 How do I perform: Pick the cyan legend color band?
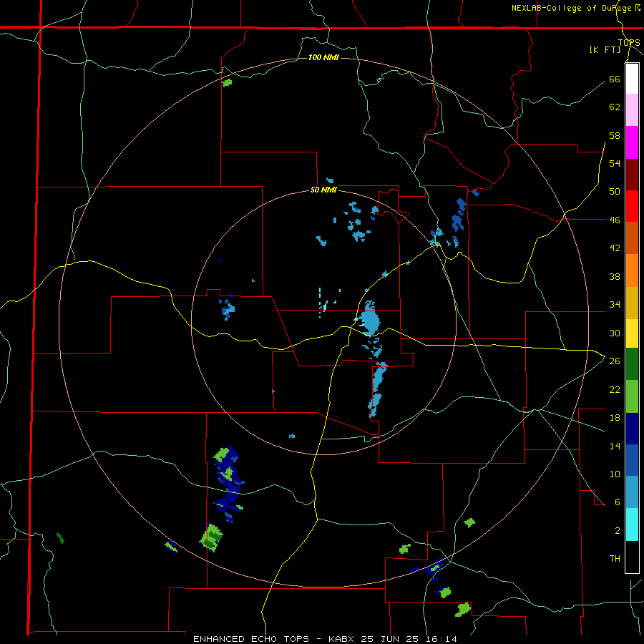pyautogui.click(x=632, y=525)
